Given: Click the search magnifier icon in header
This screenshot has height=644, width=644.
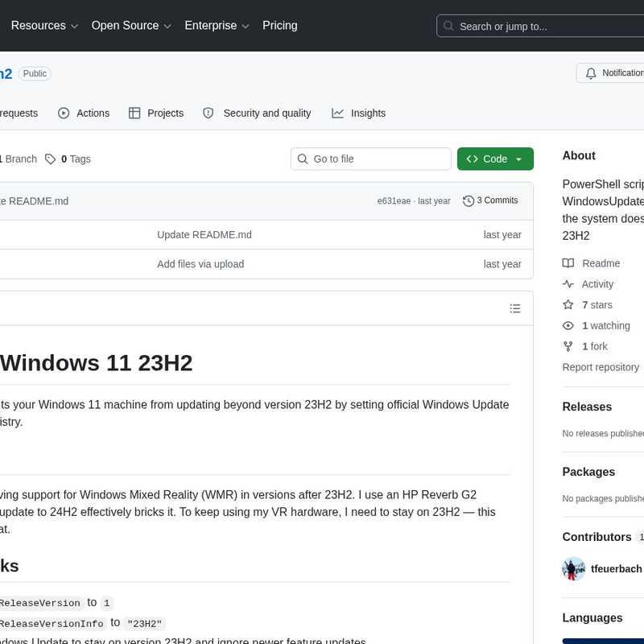Looking at the screenshot, I should tap(448, 27).
